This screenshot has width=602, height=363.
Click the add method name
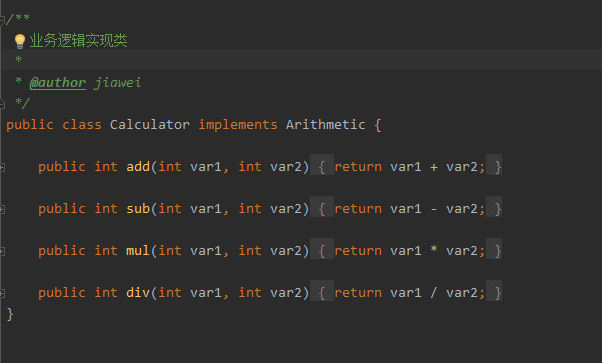pos(138,167)
